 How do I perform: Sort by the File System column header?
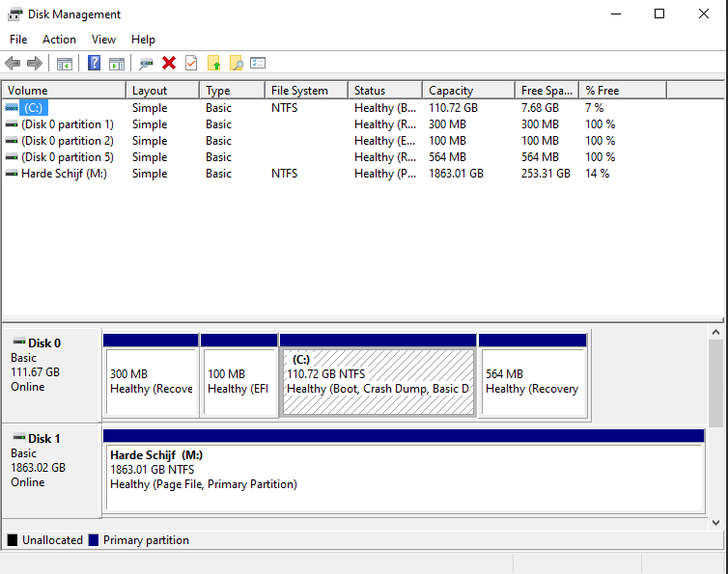tap(306, 91)
